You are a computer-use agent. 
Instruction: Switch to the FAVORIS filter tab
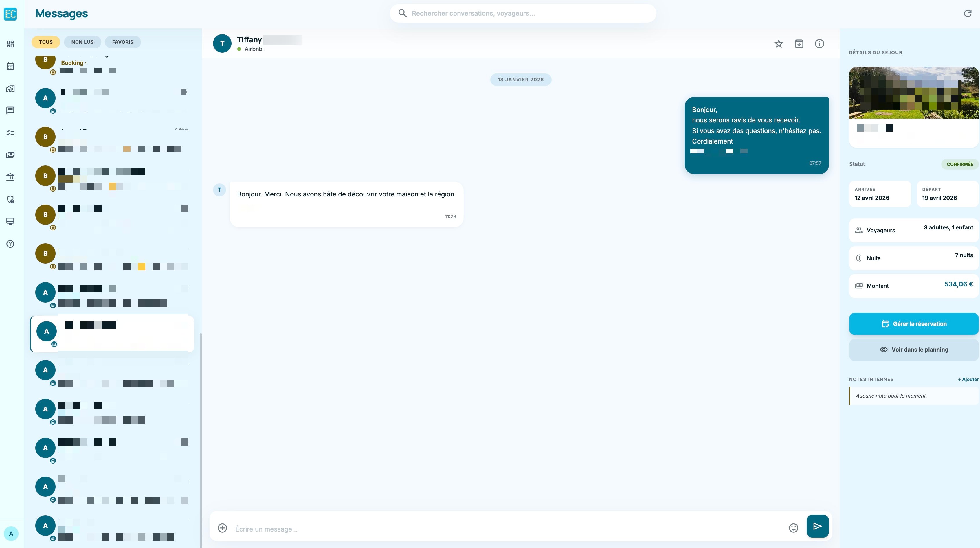[x=122, y=42]
